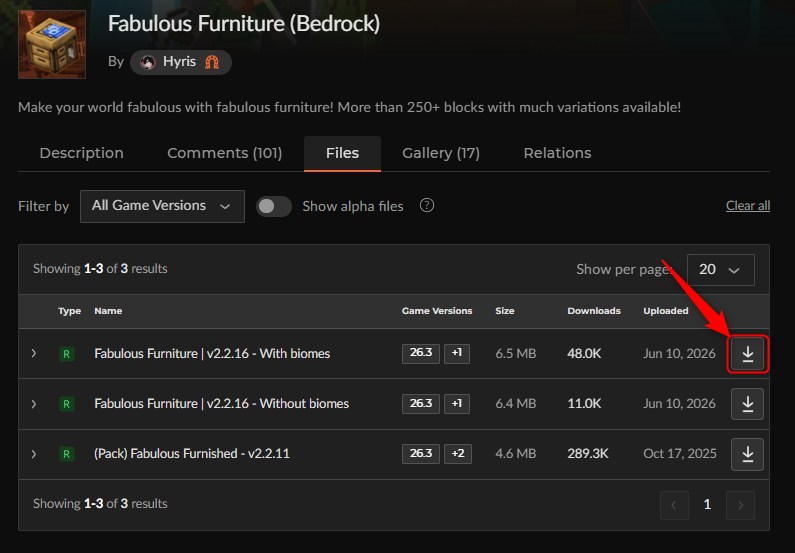Click the Oct 17, 2025 upload date
Image resolution: width=795 pixels, height=553 pixels.
(680, 454)
